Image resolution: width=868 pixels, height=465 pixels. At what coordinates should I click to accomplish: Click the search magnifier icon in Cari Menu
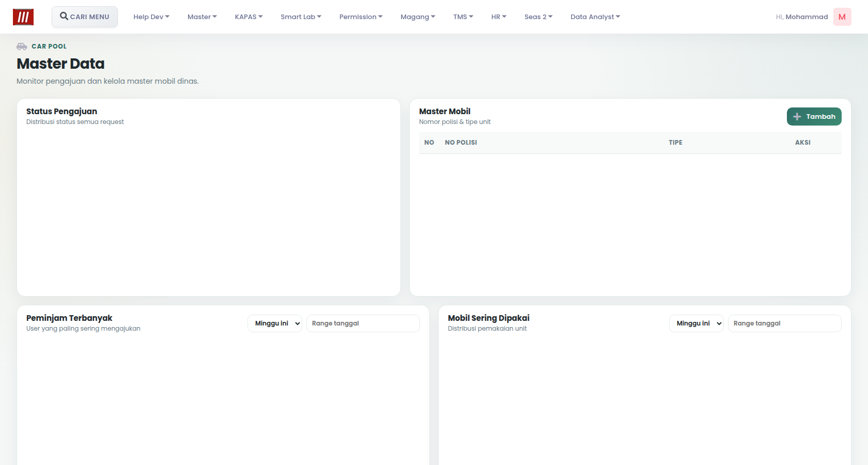[x=64, y=16]
